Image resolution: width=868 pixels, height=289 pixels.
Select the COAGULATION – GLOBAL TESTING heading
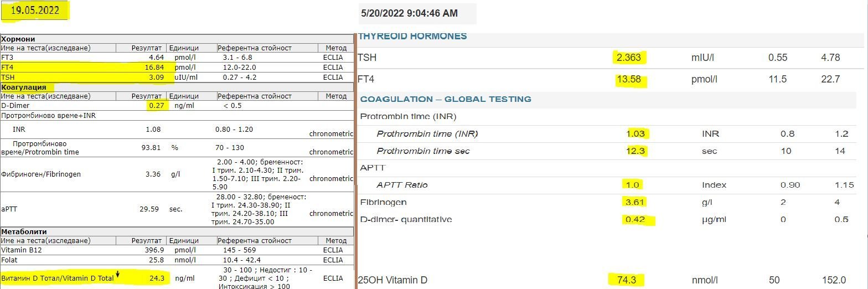click(446, 100)
